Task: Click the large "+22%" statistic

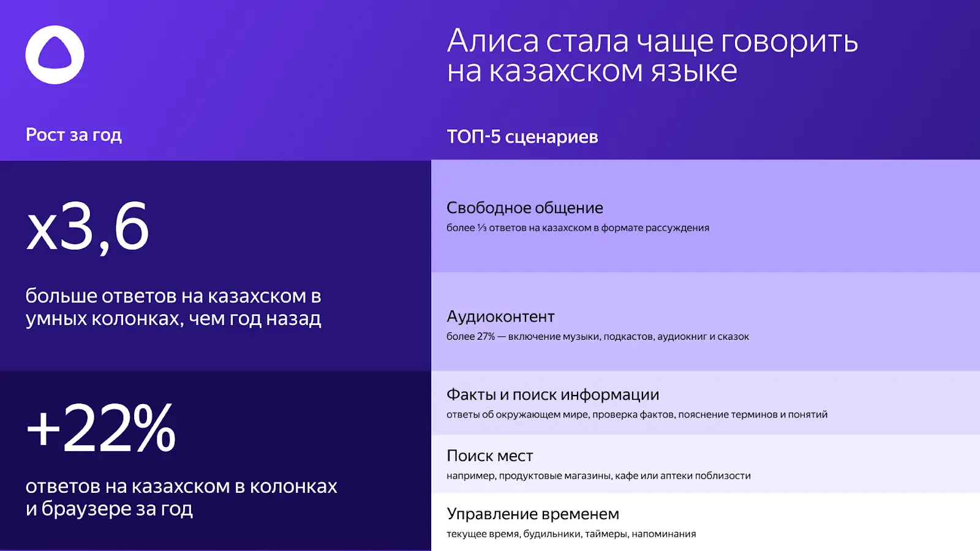Action: pyautogui.click(x=101, y=428)
